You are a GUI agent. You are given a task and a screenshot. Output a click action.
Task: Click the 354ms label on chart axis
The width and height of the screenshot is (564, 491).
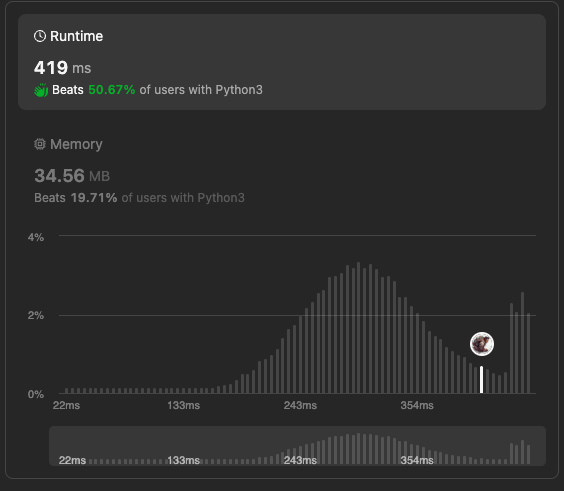click(x=417, y=405)
